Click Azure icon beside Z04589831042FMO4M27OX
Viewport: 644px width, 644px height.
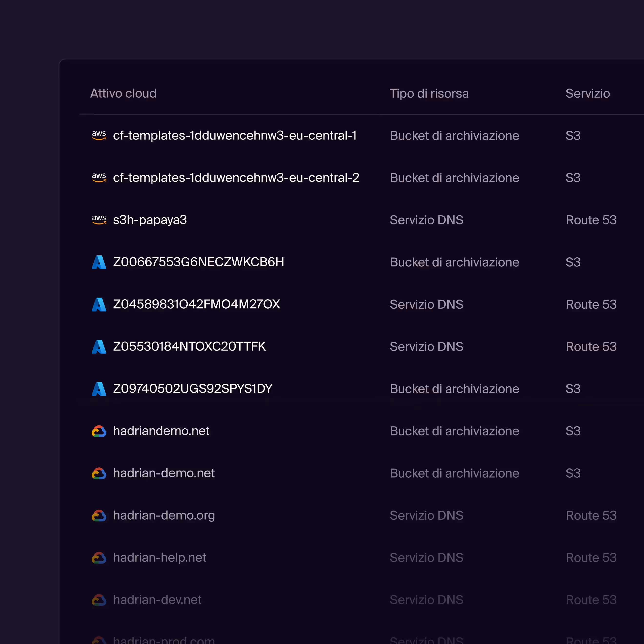coord(99,304)
